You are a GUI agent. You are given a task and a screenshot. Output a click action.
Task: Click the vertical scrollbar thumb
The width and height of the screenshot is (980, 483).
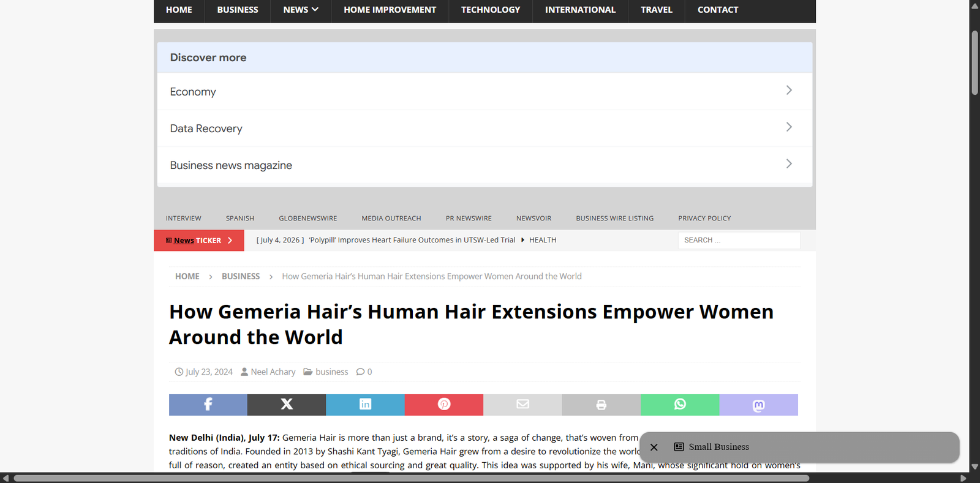974,62
